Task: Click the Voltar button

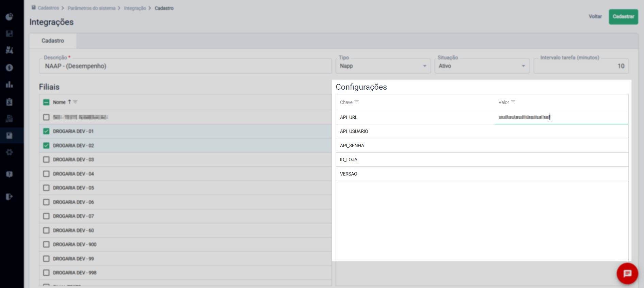Action: point(595,16)
